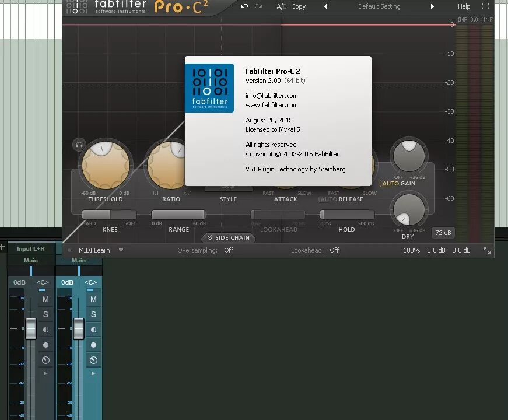Click first channel <C> pan field
Image resolution: width=508 pixels, height=420 pixels.
(x=43, y=282)
